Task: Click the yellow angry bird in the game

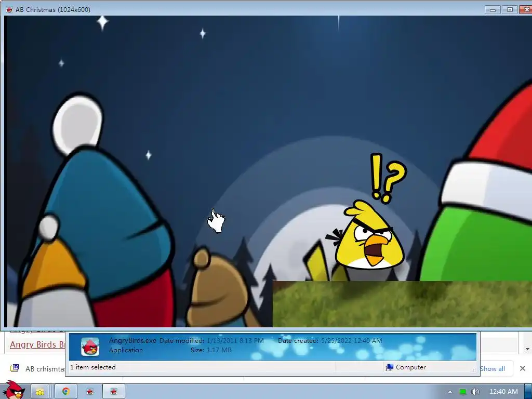Action: 369,235
